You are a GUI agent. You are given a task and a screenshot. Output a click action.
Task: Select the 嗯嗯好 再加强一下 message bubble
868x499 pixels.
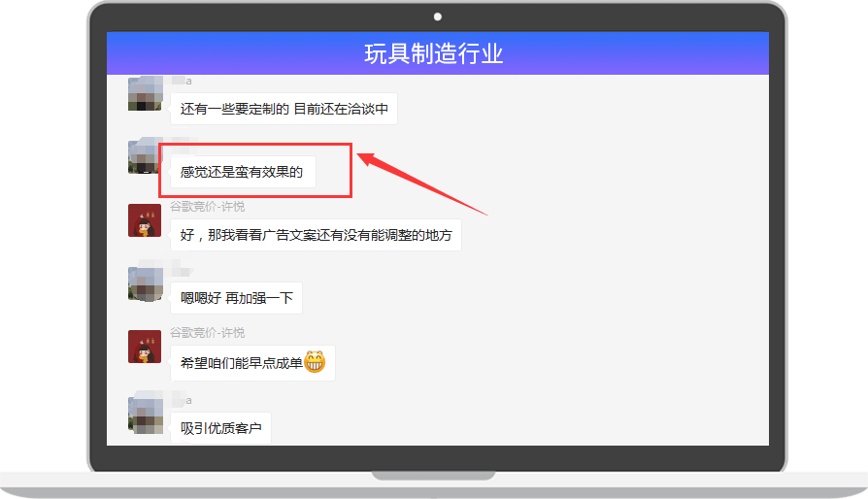coord(236,298)
